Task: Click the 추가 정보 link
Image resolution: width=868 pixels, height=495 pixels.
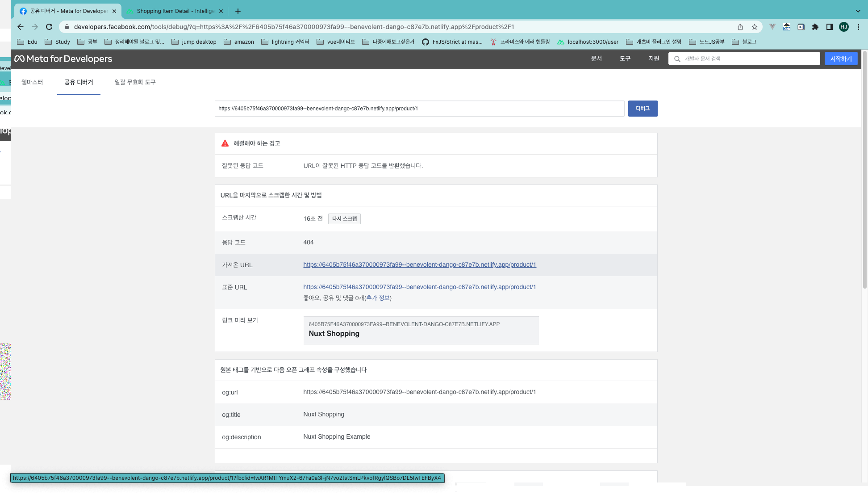Action: 378,298
